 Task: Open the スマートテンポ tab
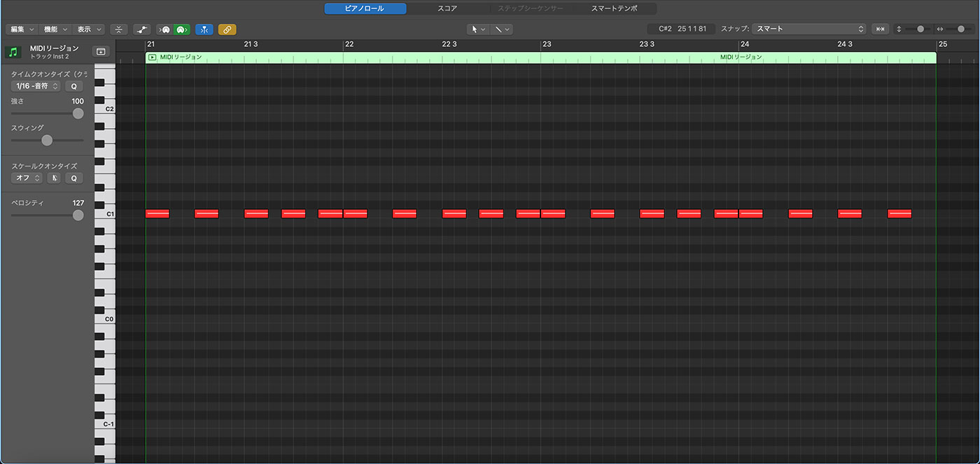pyautogui.click(x=614, y=8)
